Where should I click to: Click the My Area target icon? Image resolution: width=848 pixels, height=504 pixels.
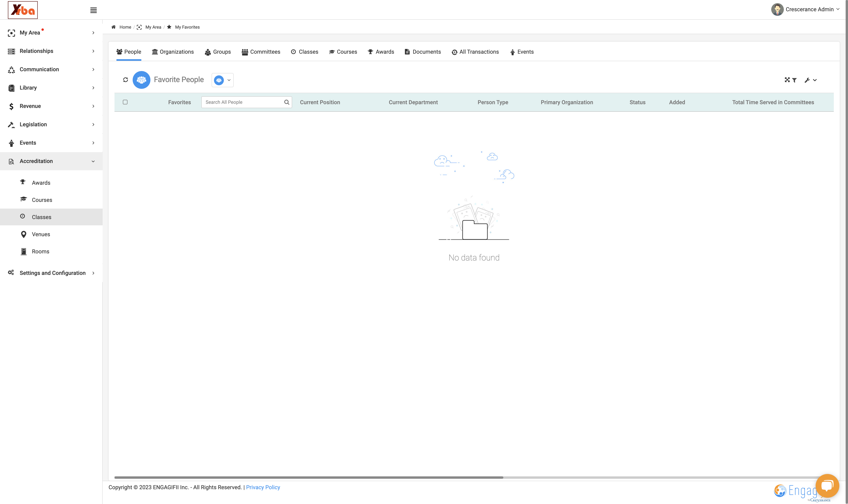pos(11,33)
